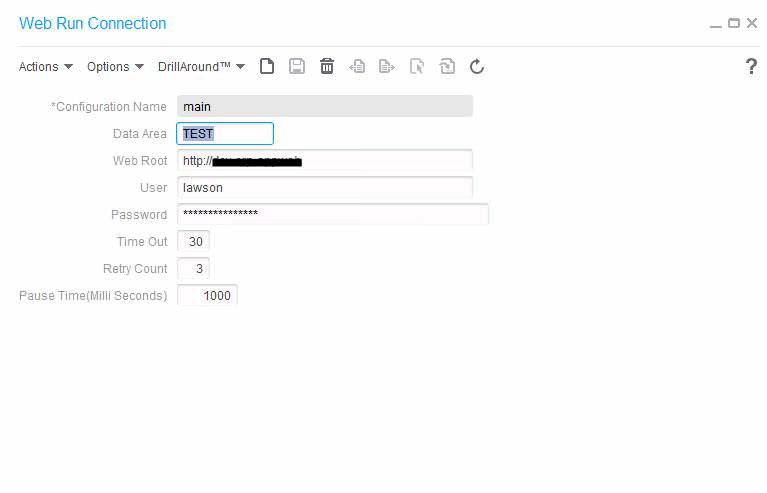Click the Retry Count label
Image resolution: width=767 pixels, height=493 pixels.
(x=135, y=269)
